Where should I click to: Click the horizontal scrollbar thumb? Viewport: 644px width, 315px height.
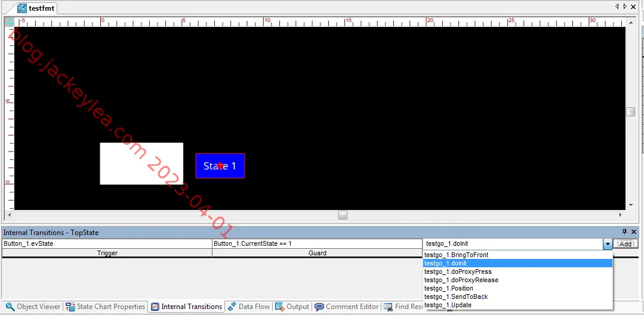[x=343, y=215]
